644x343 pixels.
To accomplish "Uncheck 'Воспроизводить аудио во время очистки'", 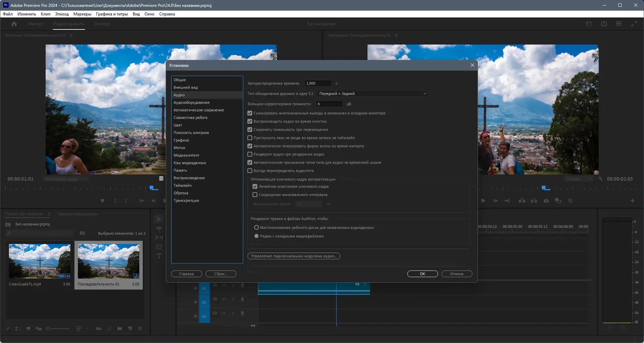I will (x=250, y=121).
